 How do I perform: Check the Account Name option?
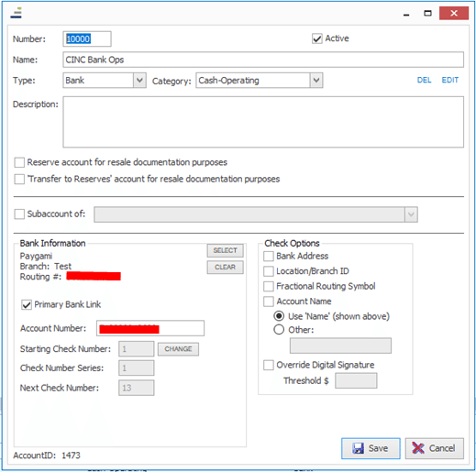click(x=269, y=302)
